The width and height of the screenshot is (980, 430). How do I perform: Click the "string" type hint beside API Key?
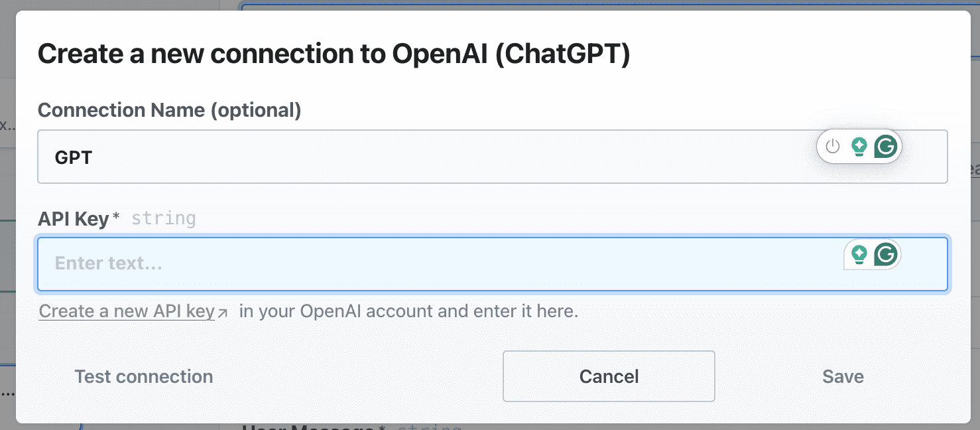pyautogui.click(x=163, y=218)
